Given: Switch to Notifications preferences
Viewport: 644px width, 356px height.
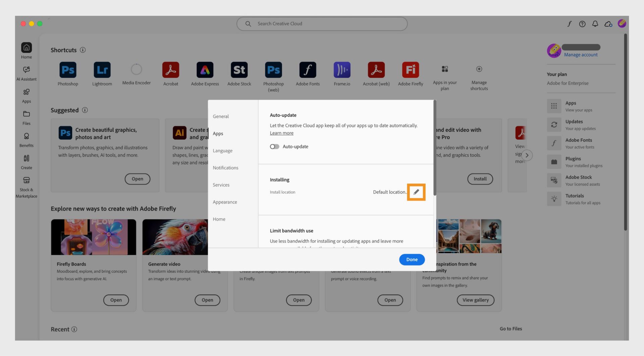Looking at the screenshot, I should coord(225,168).
